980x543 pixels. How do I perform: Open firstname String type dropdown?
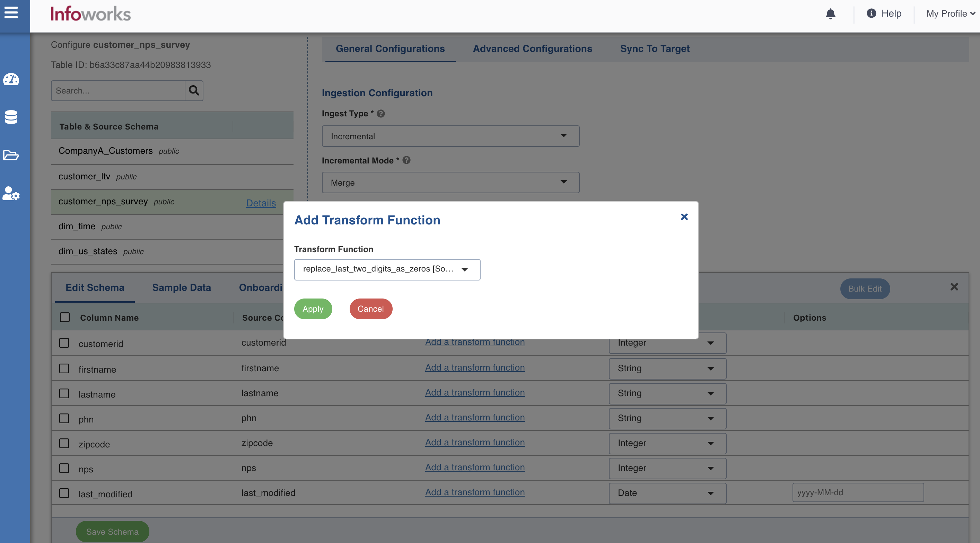(667, 368)
